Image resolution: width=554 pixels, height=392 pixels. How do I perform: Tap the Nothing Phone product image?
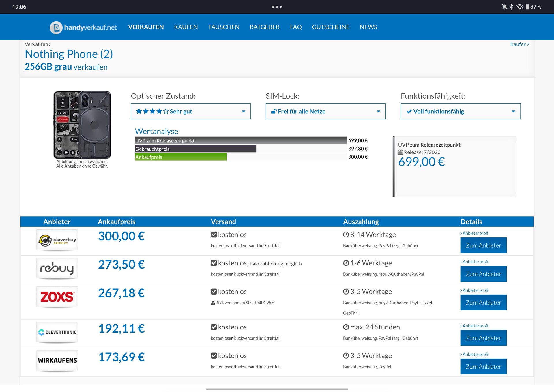pyautogui.click(x=82, y=125)
